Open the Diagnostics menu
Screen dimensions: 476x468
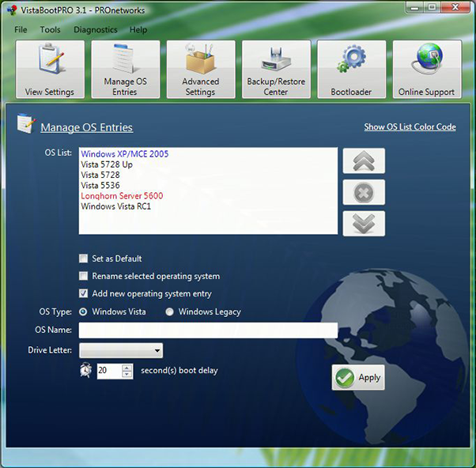[x=96, y=30]
